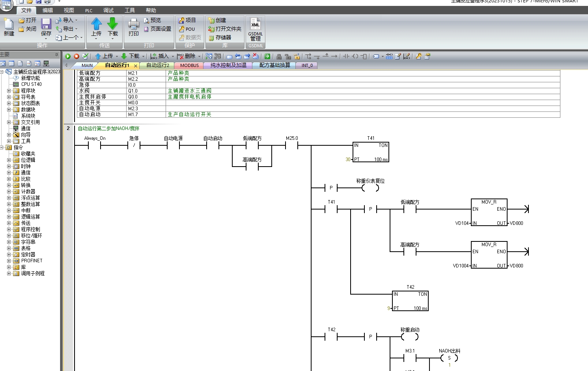Viewport: 588px width, 371px height.
Task: Click the insert box instruction icon
Action: [364, 56]
